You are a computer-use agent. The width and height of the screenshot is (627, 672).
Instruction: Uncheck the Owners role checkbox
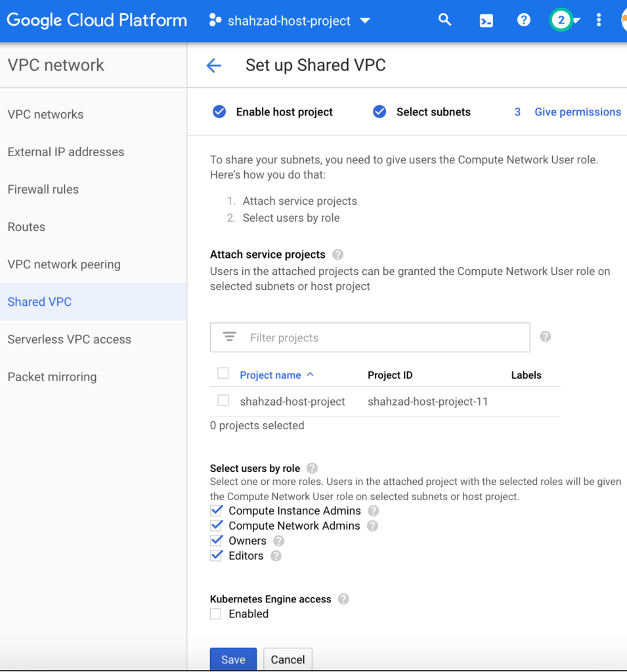[x=216, y=541]
